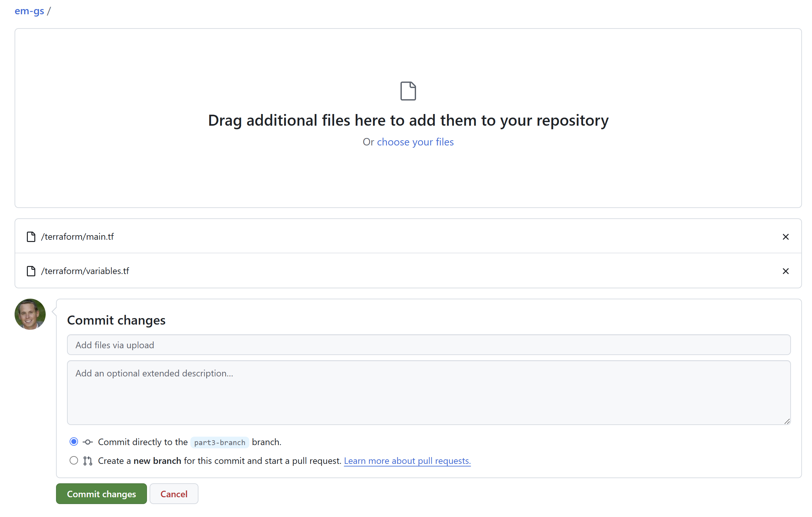Viewport: 812px width, 517px height.
Task: Focus the commit message field Add files via upload
Action: click(429, 345)
